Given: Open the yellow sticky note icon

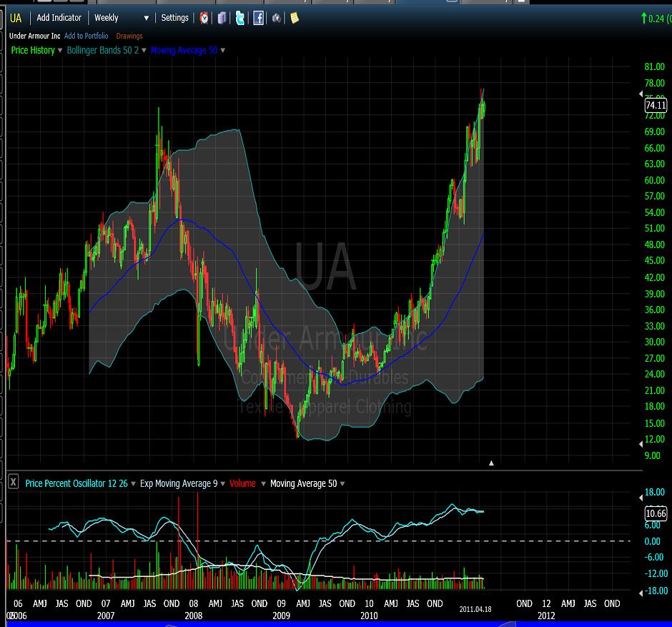Looking at the screenshot, I should click(x=294, y=18).
